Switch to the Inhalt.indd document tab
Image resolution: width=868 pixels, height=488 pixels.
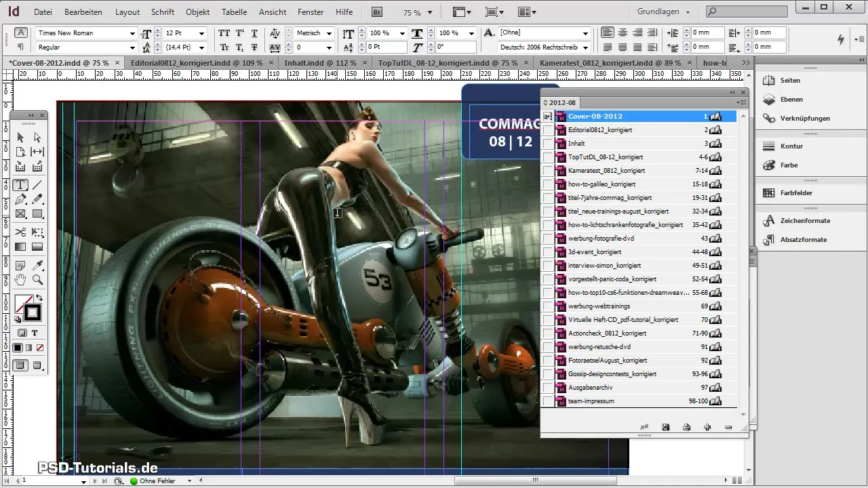click(320, 62)
